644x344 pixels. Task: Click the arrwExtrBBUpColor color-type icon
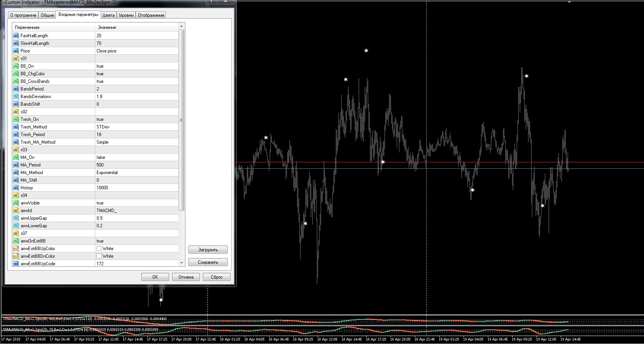(16, 249)
